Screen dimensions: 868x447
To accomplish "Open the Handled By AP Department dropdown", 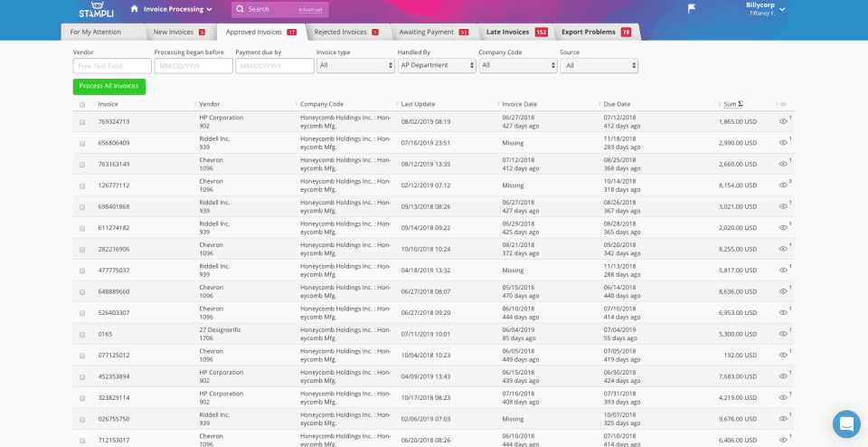I will (x=437, y=65).
